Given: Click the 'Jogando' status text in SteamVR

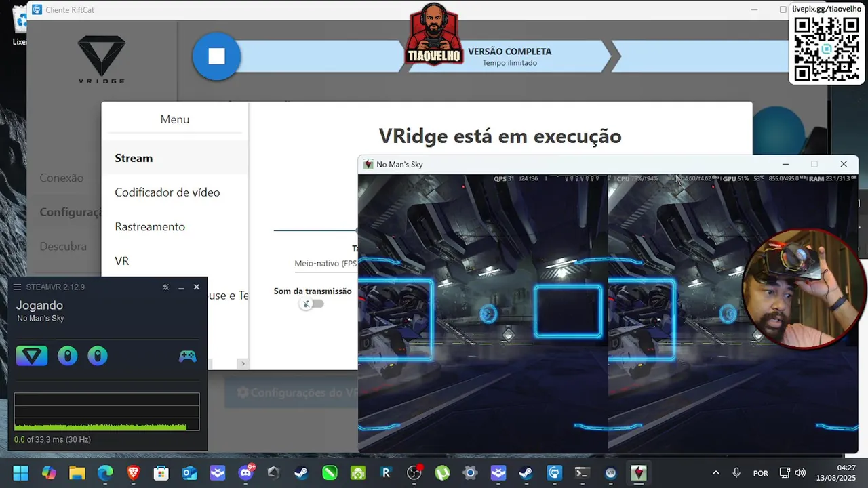Looking at the screenshot, I should click(x=39, y=306).
